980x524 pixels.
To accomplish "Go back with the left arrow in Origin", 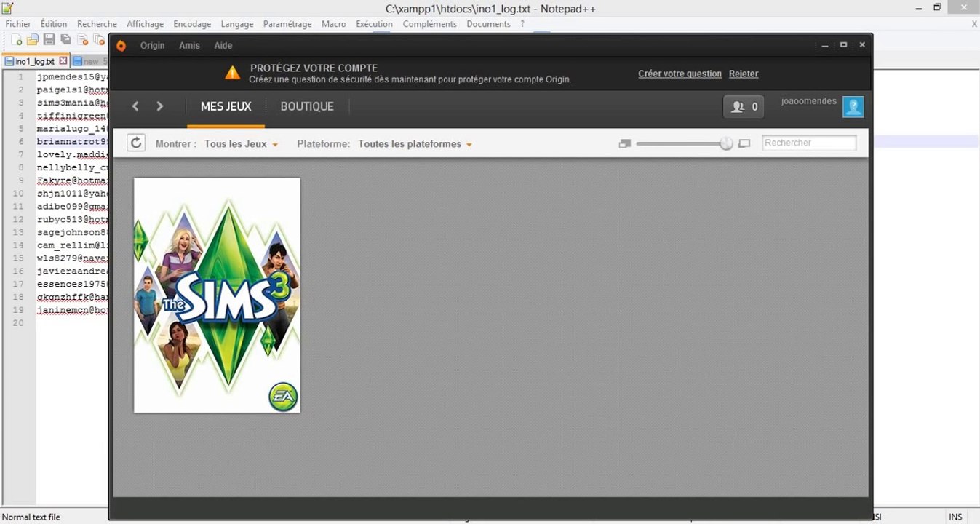I will point(135,106).
